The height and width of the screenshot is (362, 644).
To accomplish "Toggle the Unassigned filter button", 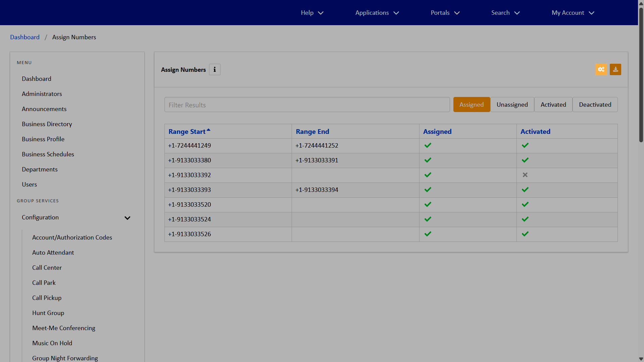I will [512, 105].
